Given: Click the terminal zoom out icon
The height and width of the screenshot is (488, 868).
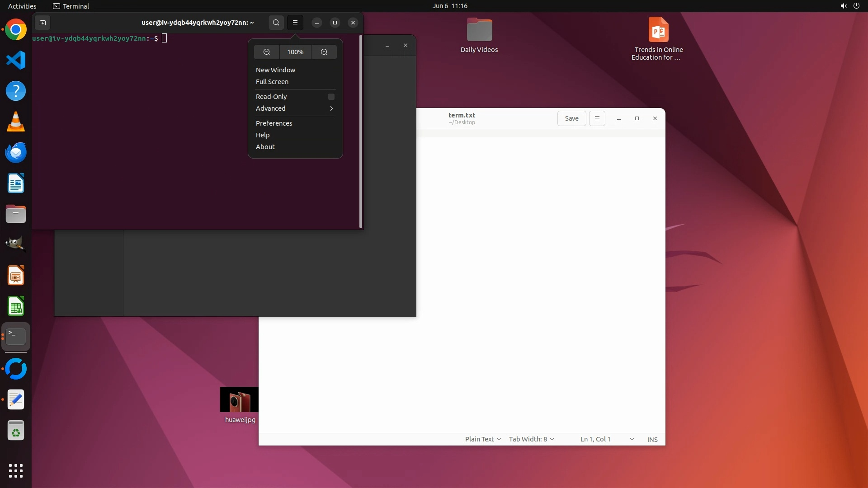Looking at the screenshot, I should pos(267,52).
